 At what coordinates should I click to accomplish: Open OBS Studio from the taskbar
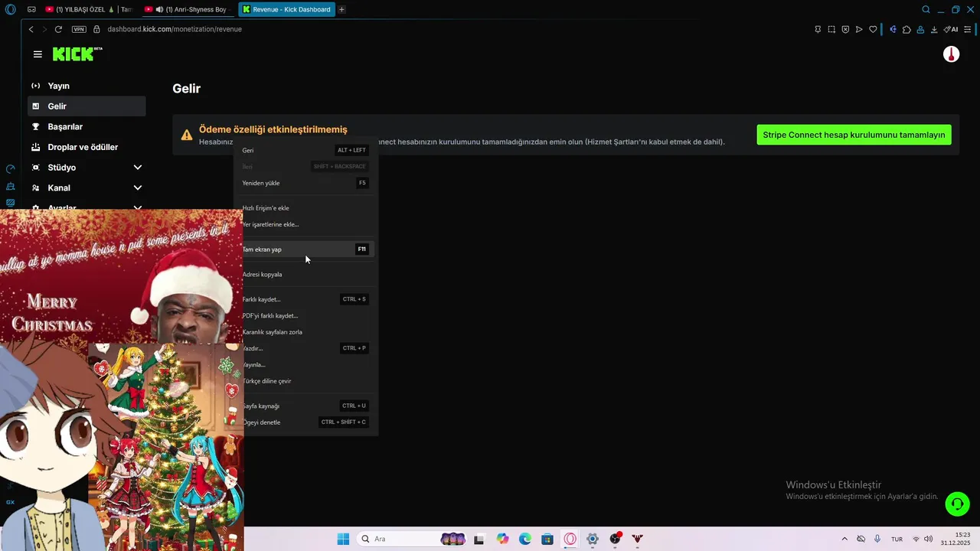pos(615,539)
